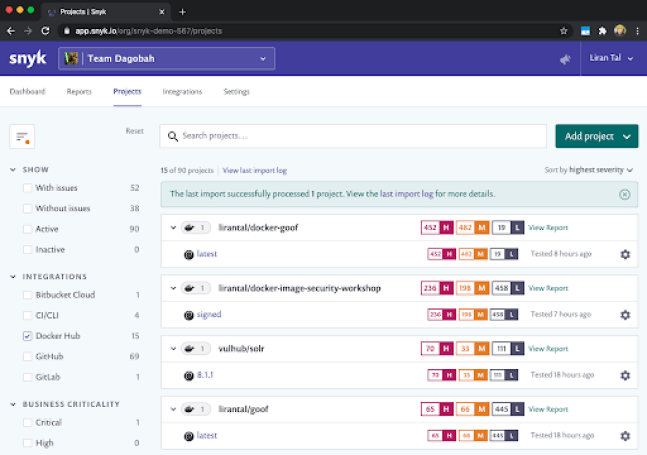Check the GitLab integration filter
Image resolution: width=647 pixels, height=455 pixels.
click(x=27, y=377)
